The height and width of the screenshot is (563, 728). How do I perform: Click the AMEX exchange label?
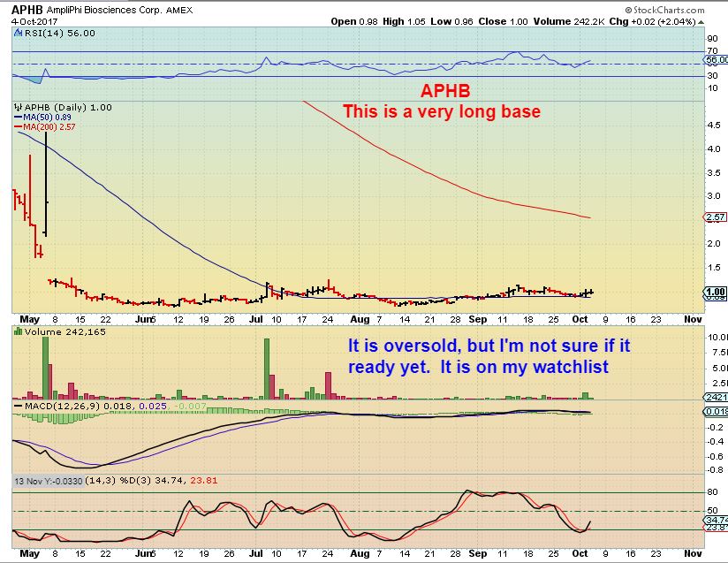tap(179, 10)
